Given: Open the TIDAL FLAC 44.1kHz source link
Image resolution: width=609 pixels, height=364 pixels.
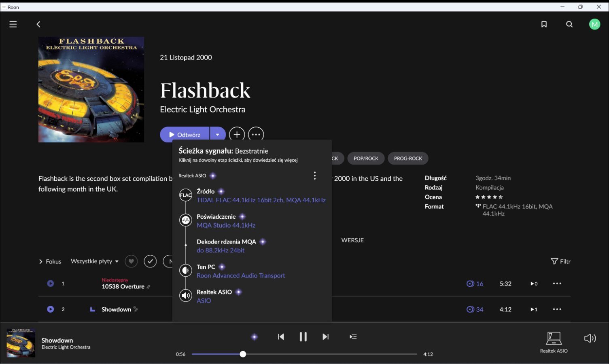Looking at the screenshot, I should click(261, 200).
